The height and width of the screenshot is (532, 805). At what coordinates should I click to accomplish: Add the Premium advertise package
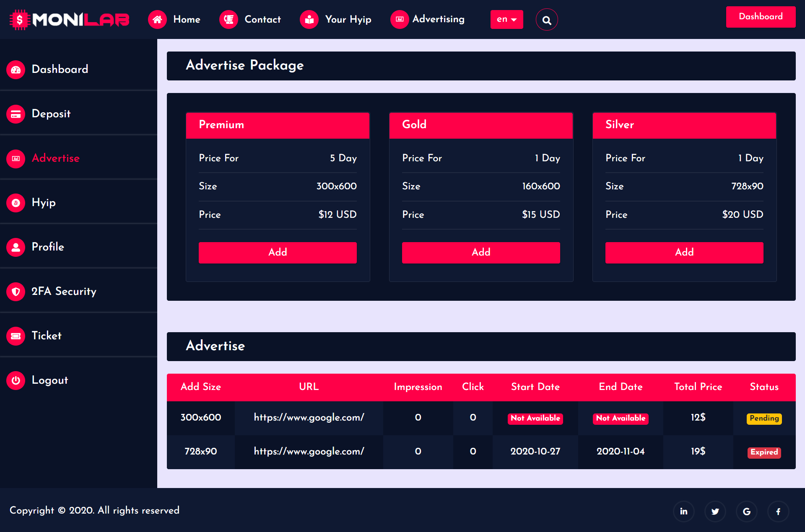click(278, 253)
